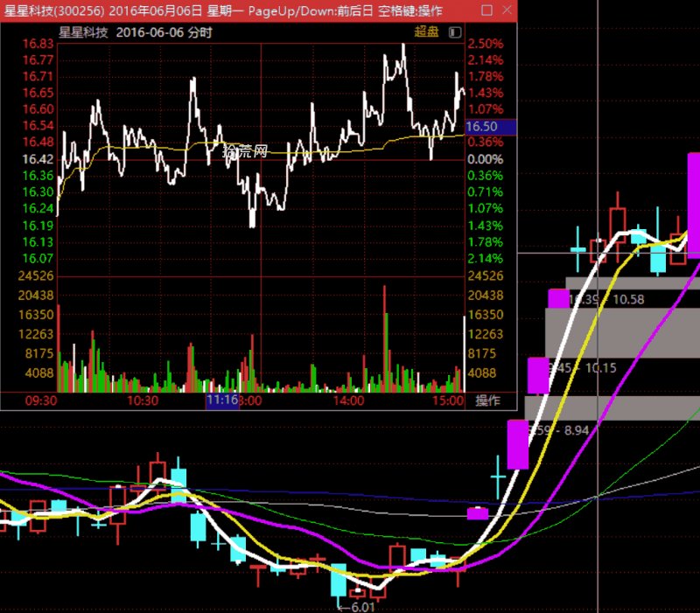This screenshot has height=613, width=700.
Task: Open the 超盘 link in the intraday popup
Action: tap(426, 31)
